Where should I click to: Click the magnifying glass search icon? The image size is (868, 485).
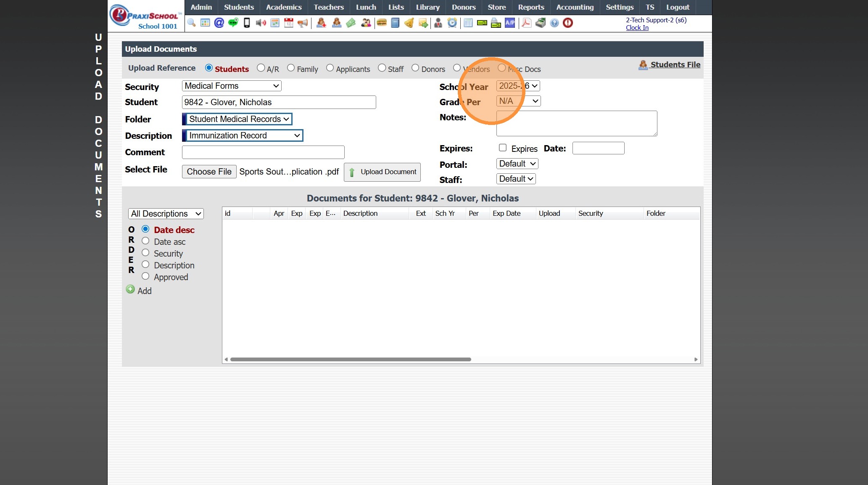(x=191, y=23)
